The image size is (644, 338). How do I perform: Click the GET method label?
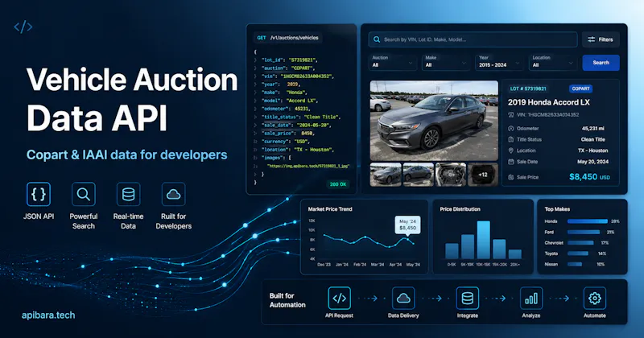coord(262,38)
